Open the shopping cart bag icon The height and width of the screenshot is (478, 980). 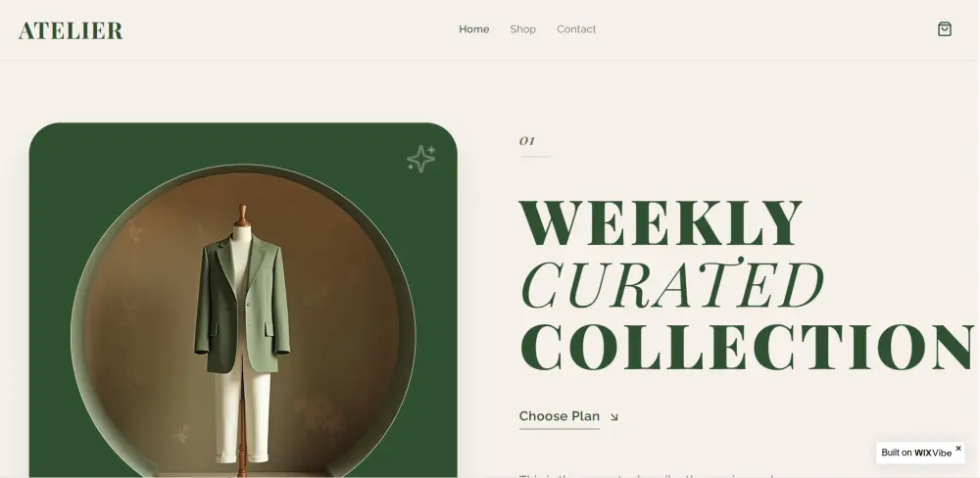tap(945, 29)
